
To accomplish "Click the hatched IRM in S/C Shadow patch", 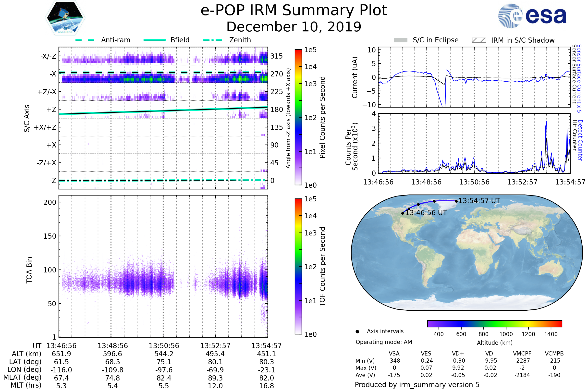I will (x=479, y=40).
